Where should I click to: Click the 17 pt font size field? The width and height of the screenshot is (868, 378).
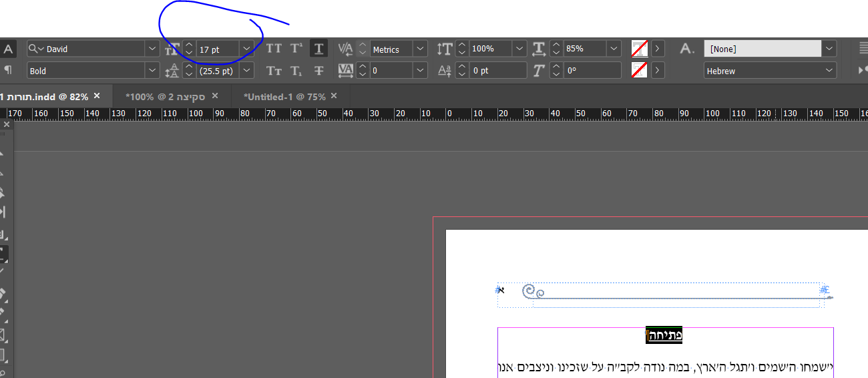pyautogui.click(x=218, y=49)
